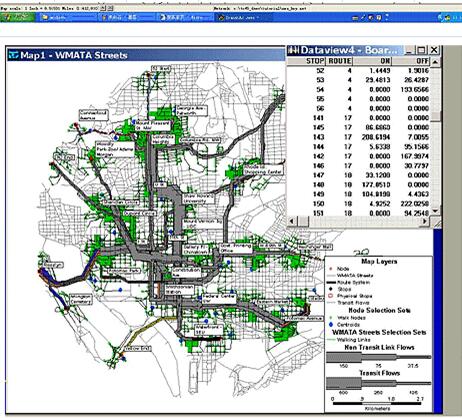
Task: Select the STOP column header
Action: tap(306, 61)
